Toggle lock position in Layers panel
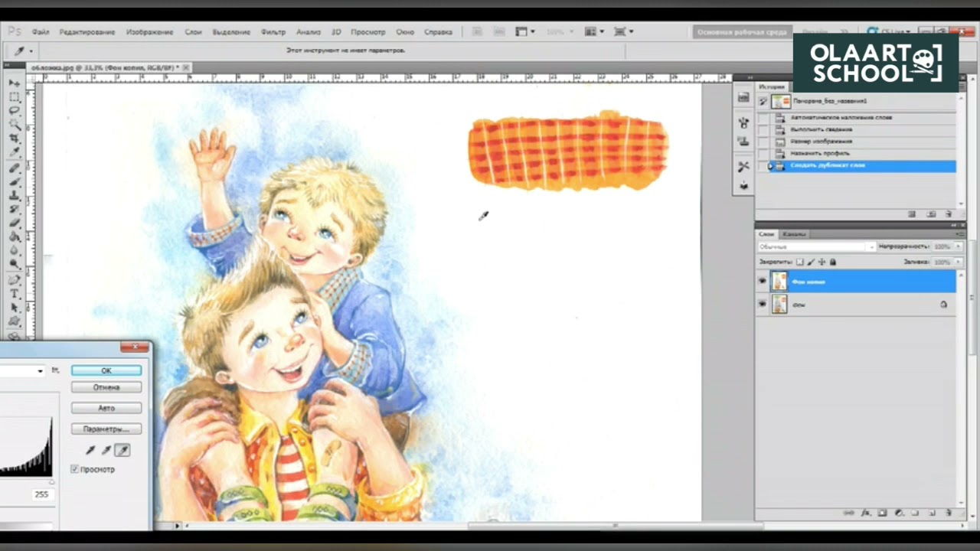Viewport: 980px width, 551px height. click(x=822, y=262)
